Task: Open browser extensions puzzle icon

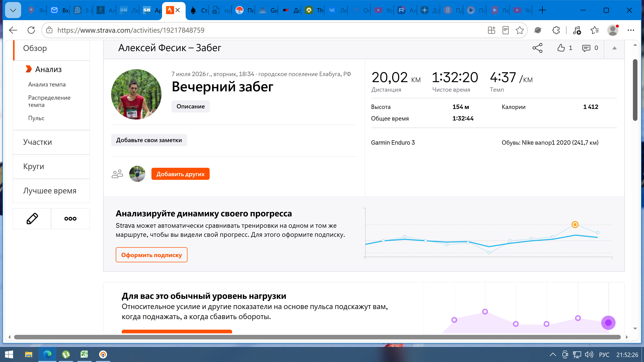Action: 556,30
